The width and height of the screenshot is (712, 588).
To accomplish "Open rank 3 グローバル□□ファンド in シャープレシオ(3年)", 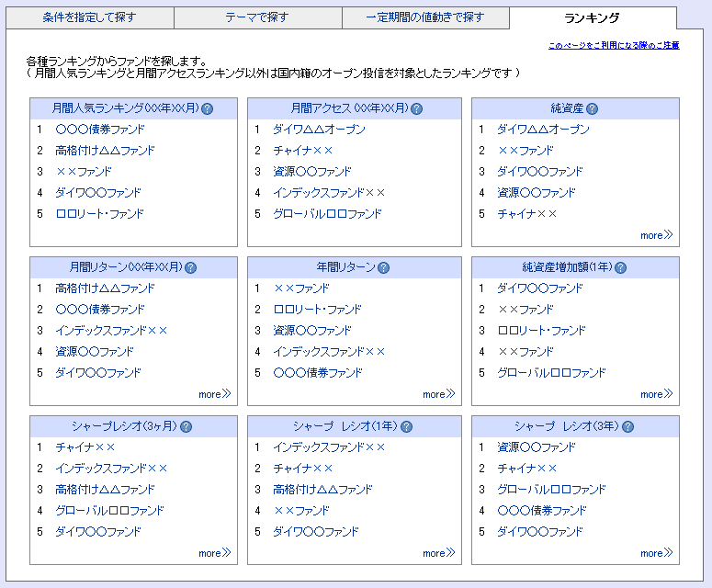I will tap(551, 490).
